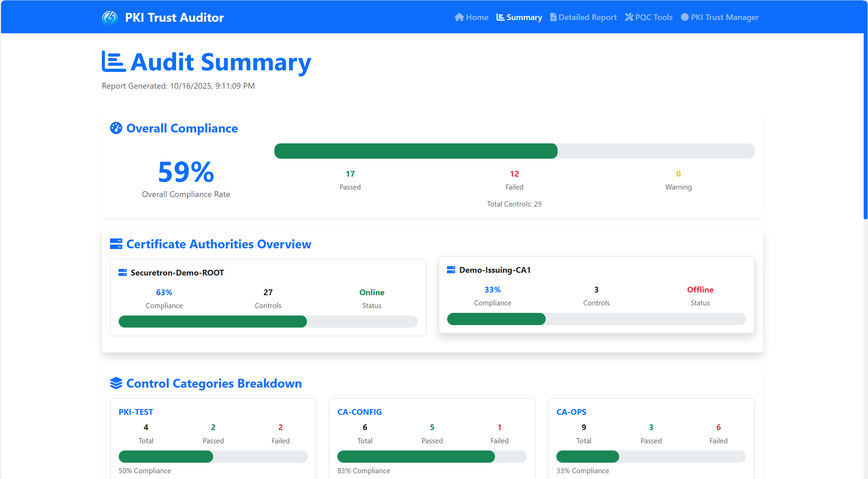Go to PQC Tools
The height and width of the screenshot is (479, 868).
click(649, 17)
